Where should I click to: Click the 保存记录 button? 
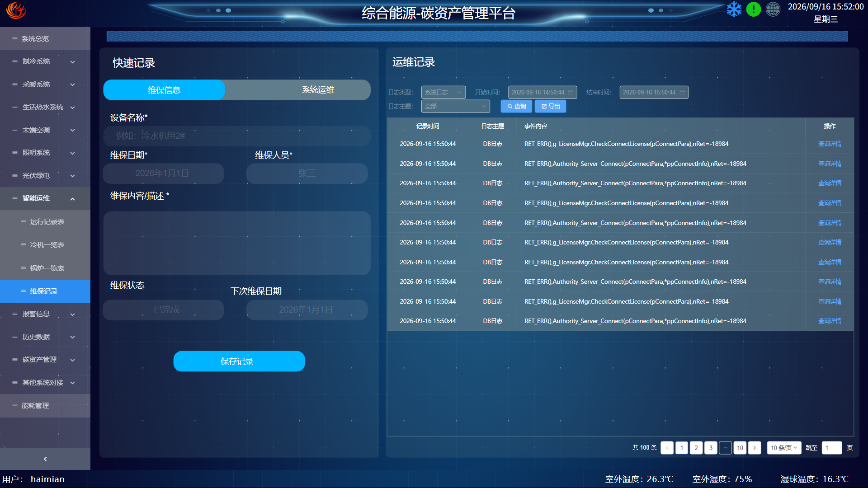click(x=239, y=361)
